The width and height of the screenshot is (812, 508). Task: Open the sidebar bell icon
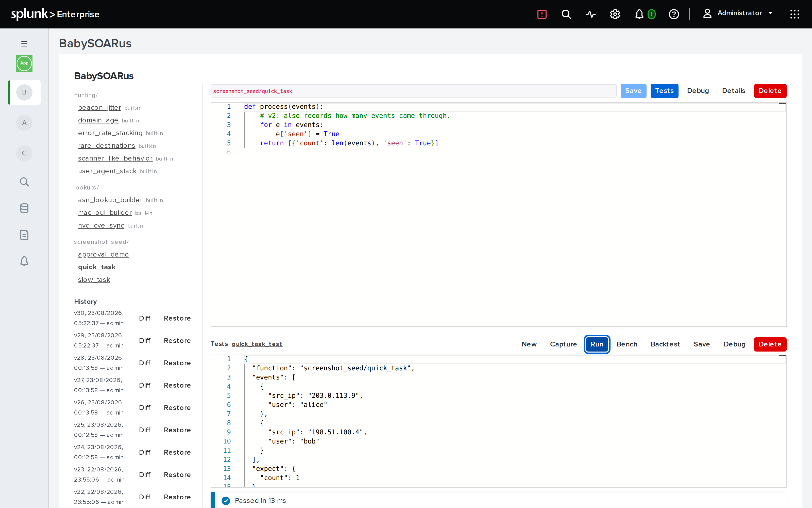click(x=24, y=261)
